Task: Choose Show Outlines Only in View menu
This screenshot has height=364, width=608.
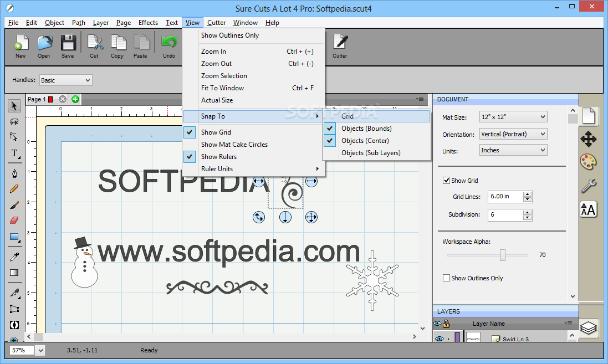Action: coord(254,35)
